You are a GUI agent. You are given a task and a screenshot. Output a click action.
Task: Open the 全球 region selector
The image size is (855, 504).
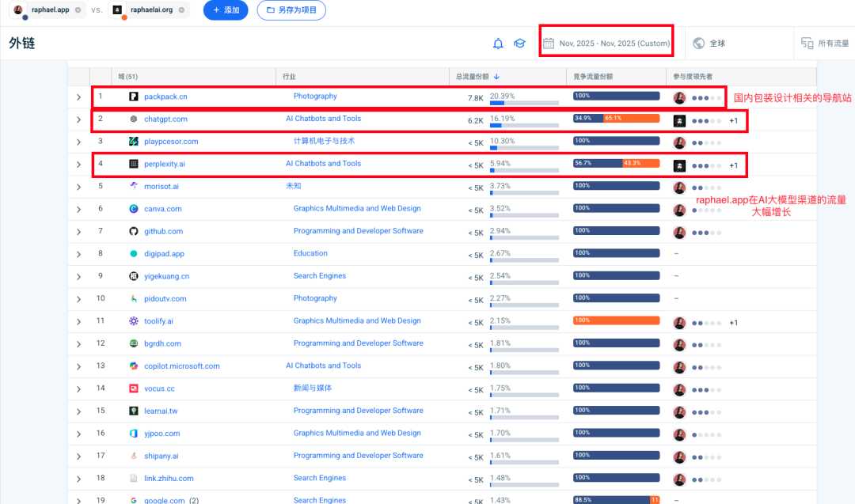click(x=709, y=43)
